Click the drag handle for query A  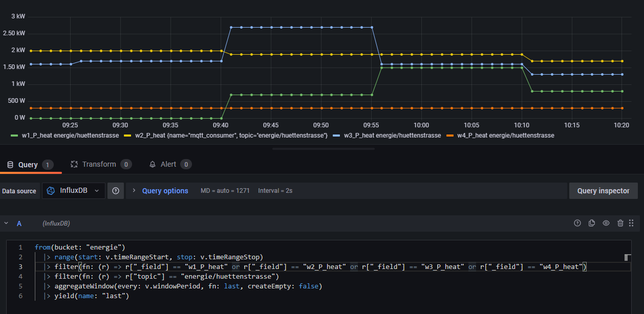point(631,223)
